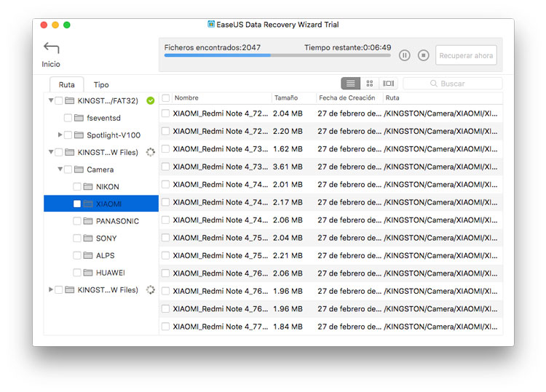Select the file row sized 1.62 MB
The height and width of the screenshot is (392, 546).
[331, 149]
